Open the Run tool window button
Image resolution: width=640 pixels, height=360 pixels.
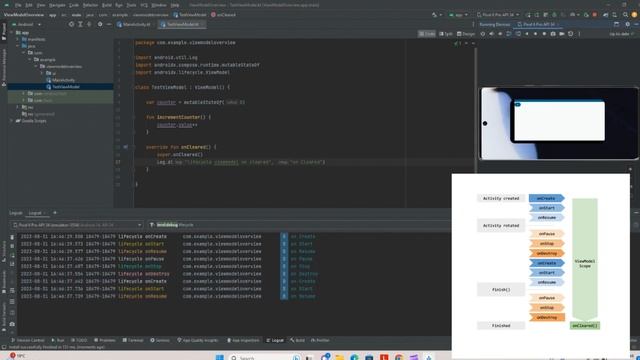58,340
